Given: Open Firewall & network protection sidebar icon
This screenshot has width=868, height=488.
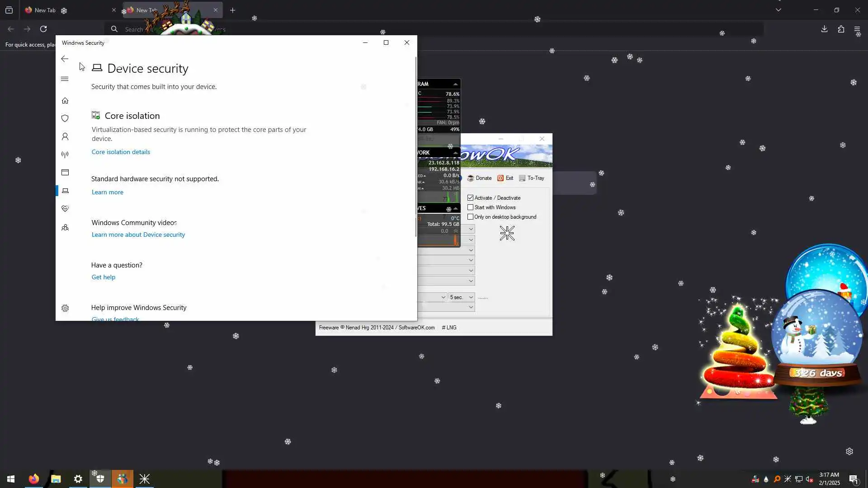Looking at the screenshot, I should (65, 155).
